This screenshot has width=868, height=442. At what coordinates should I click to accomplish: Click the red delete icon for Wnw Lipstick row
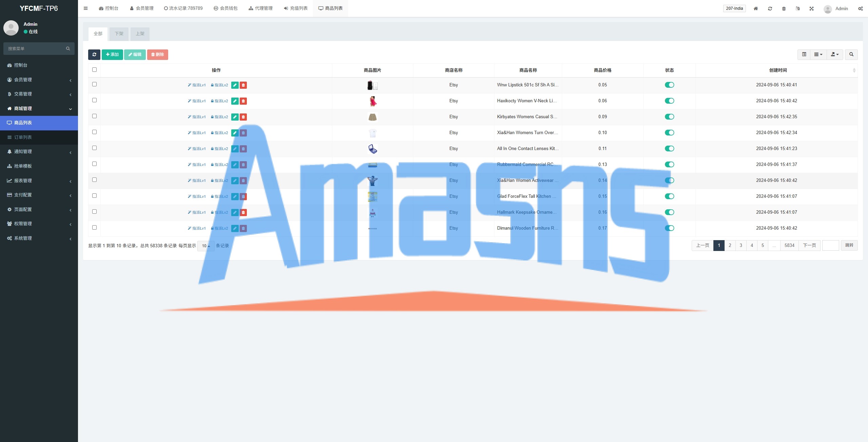tap(243, 85)
